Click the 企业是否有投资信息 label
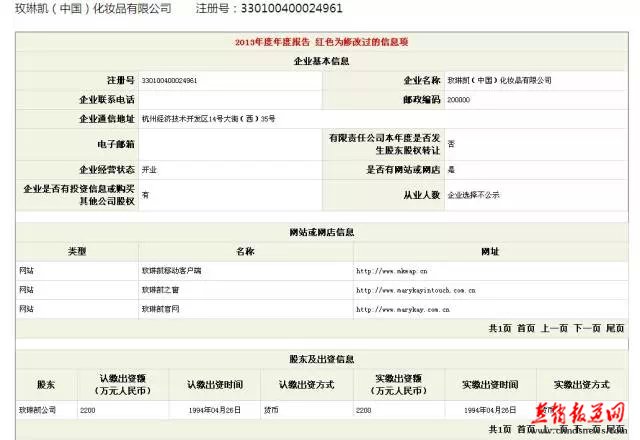The height and width of the screenshot is (440, 640). 79,195
